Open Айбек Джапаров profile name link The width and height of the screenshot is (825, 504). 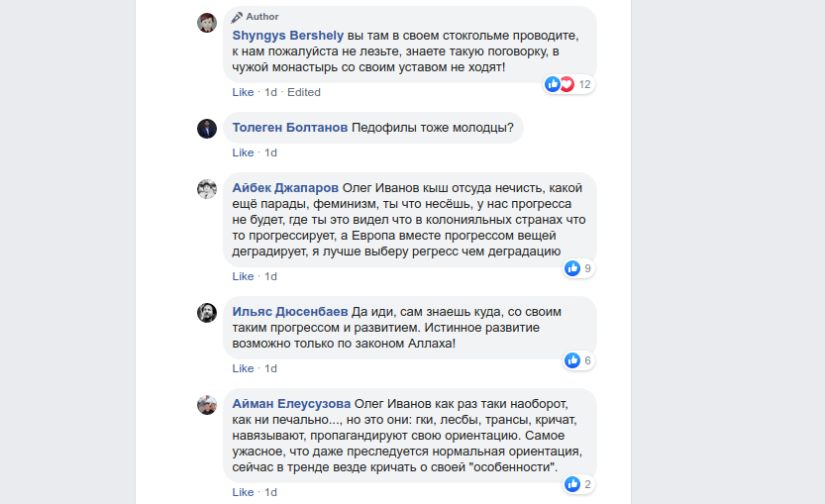pos(285,187)
